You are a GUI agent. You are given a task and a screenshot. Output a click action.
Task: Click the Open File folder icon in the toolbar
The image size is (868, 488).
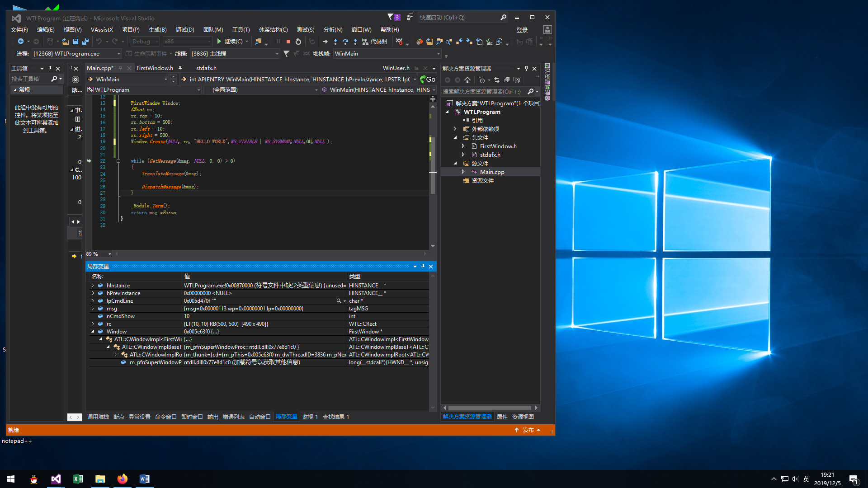(66, 42)
